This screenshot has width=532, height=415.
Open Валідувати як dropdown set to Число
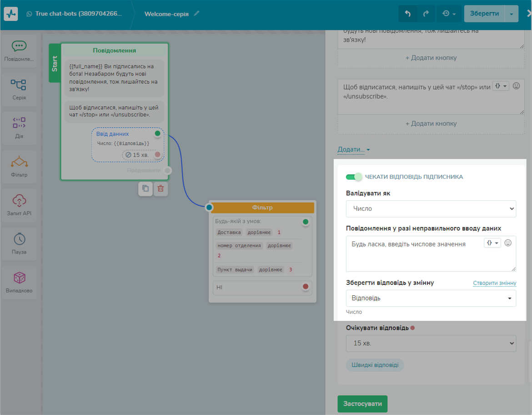click(x=431, y=208)
